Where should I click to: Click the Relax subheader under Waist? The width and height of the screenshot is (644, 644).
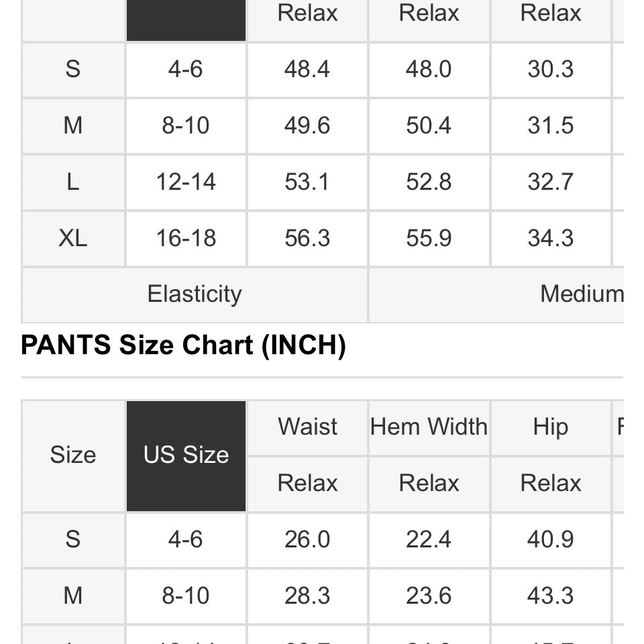pos(308,484)
